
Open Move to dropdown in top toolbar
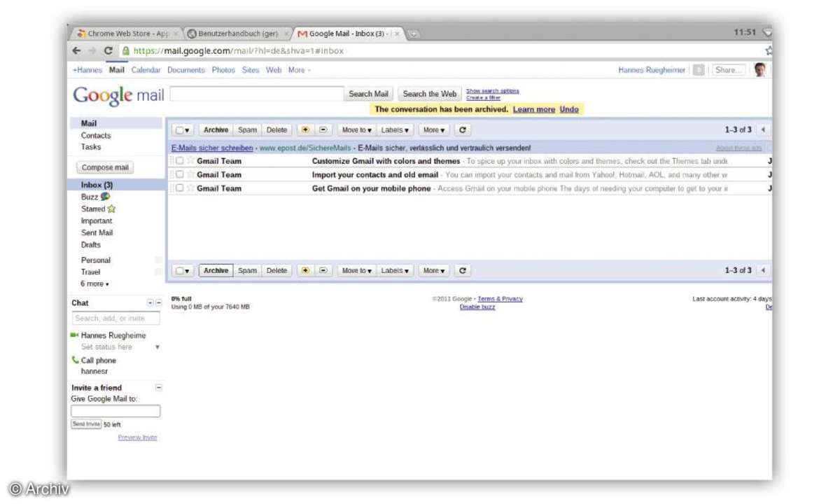pyautogui.click(x=357, y=130)
